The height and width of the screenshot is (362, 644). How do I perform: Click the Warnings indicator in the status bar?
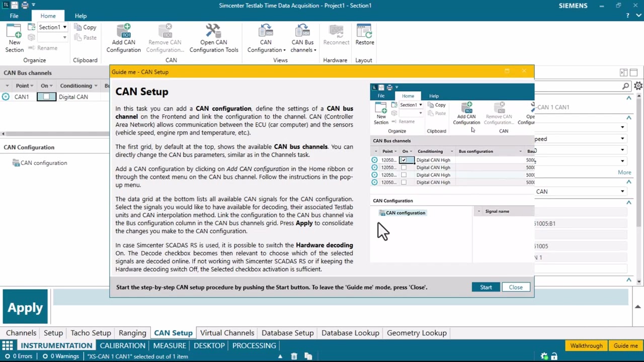pos(60,356)
